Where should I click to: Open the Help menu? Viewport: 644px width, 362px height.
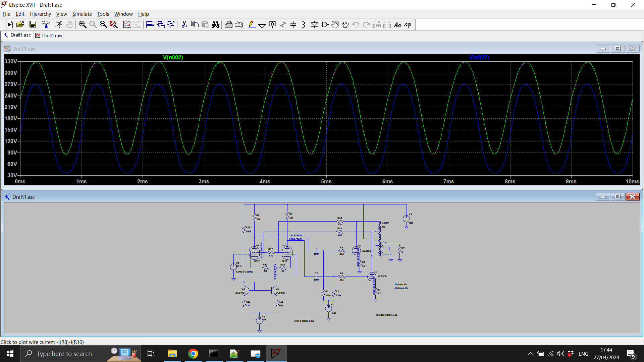(143, 14)
